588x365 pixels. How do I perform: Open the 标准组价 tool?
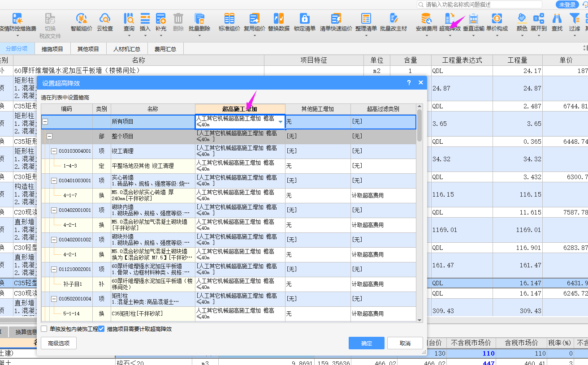(229, 22)
